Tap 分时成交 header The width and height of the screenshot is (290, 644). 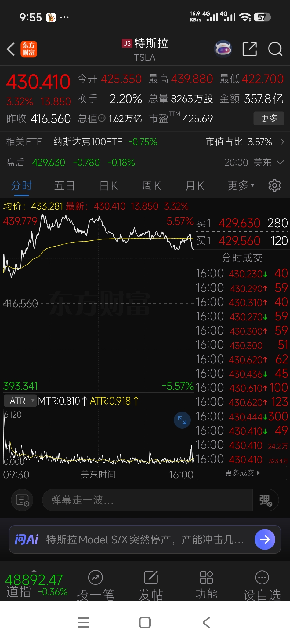click(242, 258)
